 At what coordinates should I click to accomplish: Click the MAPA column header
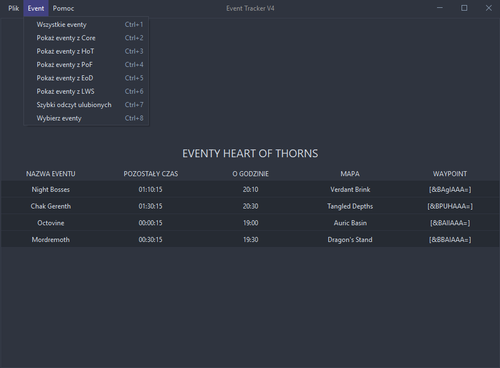(x=350, y=174)
